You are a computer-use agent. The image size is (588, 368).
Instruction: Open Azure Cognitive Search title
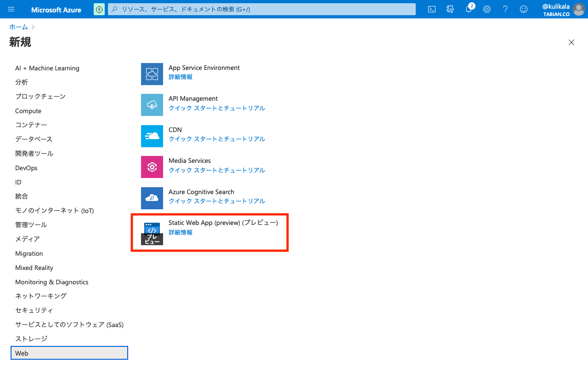point(201,192)
